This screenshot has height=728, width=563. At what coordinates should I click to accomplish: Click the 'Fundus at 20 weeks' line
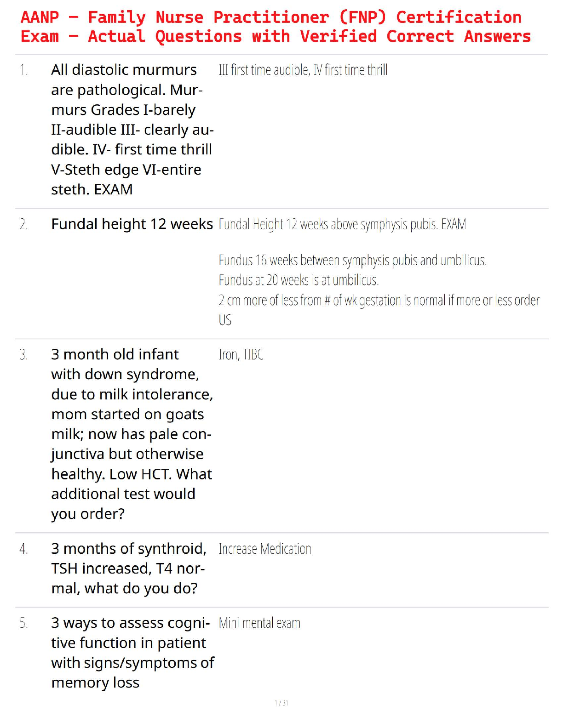click(299, 280)
